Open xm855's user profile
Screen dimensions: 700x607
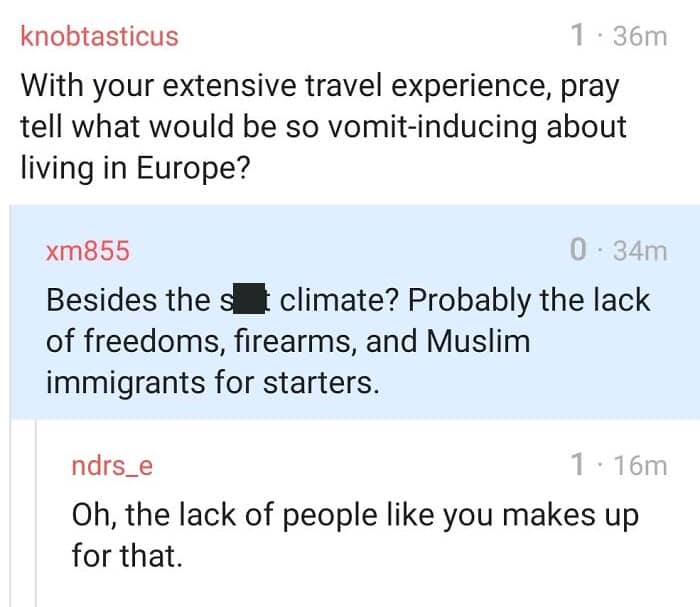pos(88,251)
